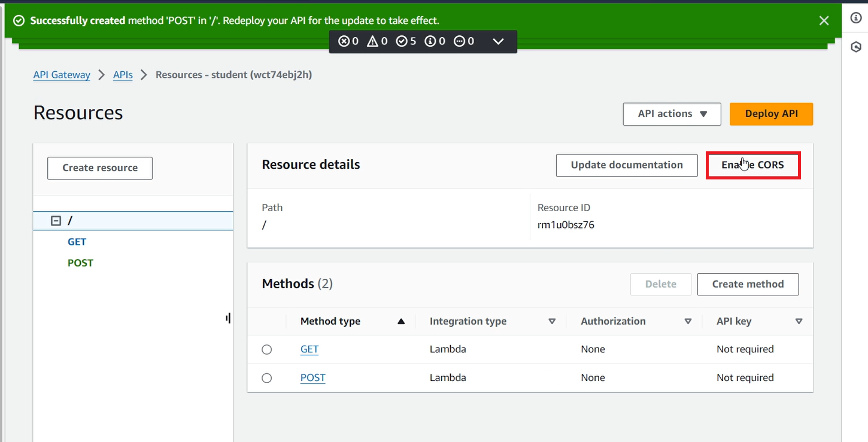This screenshot has height=442, width=868.
Task: Open the GET method details link
Action: tap(309, 349)
